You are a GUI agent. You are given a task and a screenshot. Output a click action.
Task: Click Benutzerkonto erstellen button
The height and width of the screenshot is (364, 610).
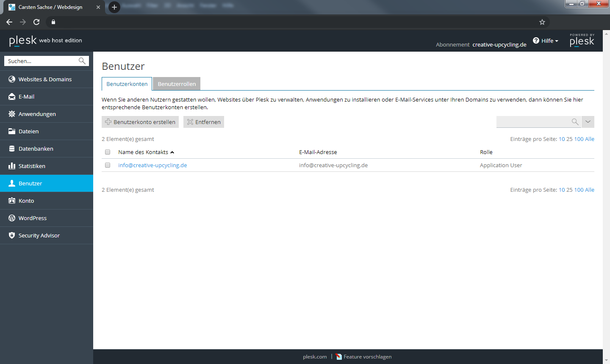pyautogui.click(x=140, y=122)
